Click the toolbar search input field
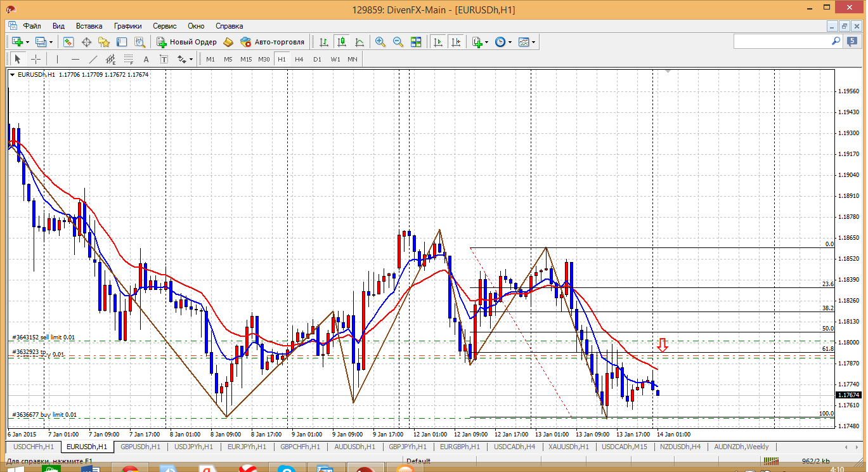 click(x=781, y=41)
